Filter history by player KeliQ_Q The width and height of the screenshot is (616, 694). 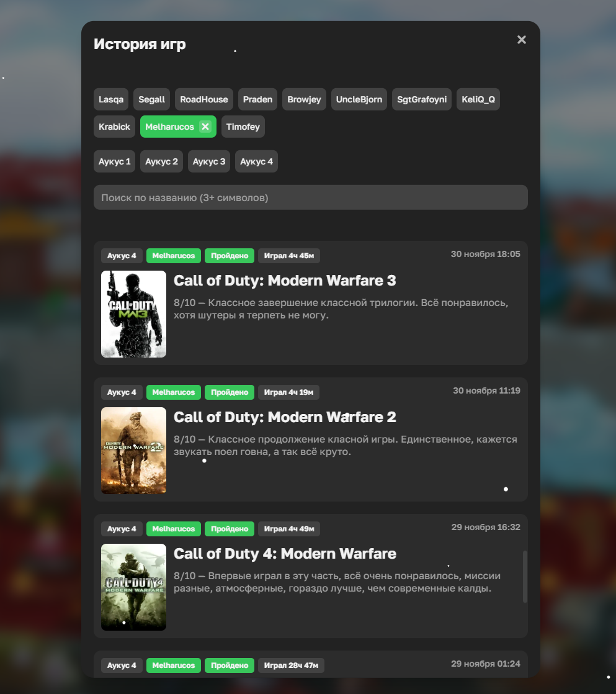click(478, 99)
